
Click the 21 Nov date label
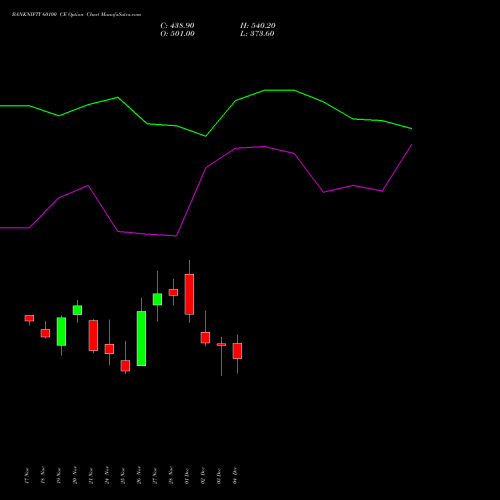[x=91, y=475]
